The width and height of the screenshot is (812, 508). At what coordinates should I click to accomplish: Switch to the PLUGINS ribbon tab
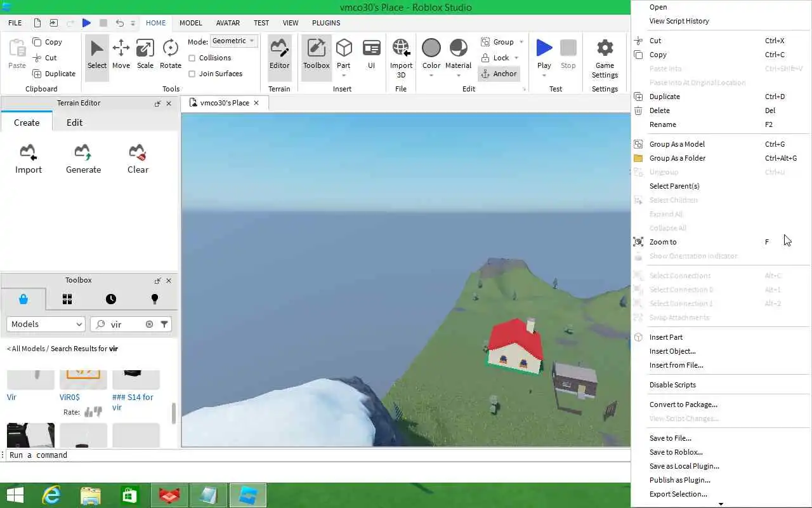point(326,23)
